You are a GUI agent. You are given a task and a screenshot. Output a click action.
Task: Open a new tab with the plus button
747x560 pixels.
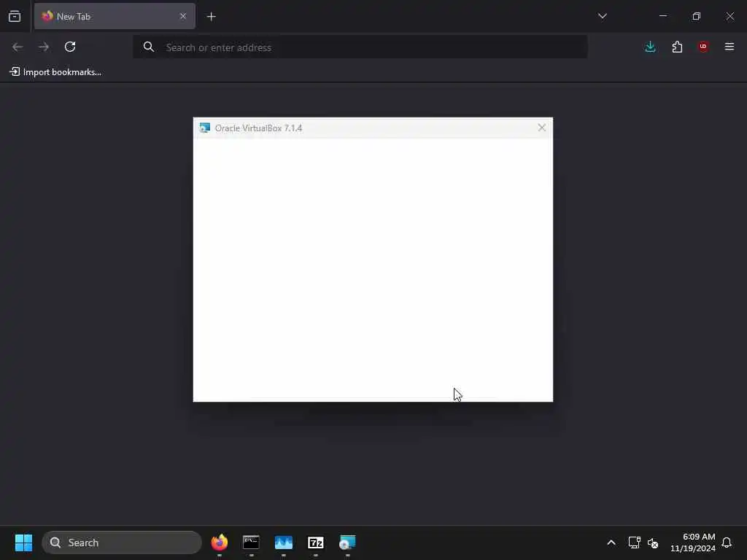(x=211, y=17)
